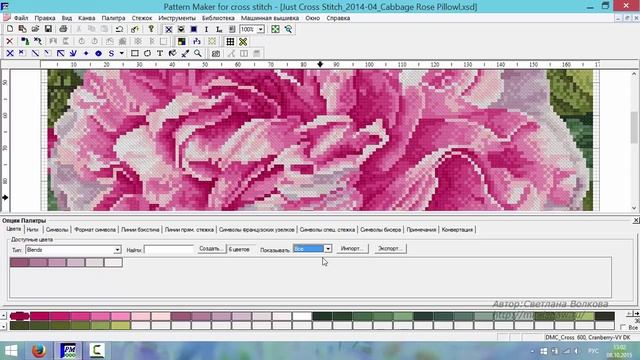Open the Библиотека menu

218,18
